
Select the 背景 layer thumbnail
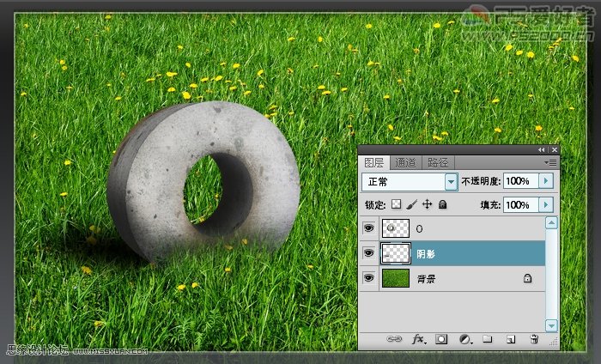pos(396,278)
